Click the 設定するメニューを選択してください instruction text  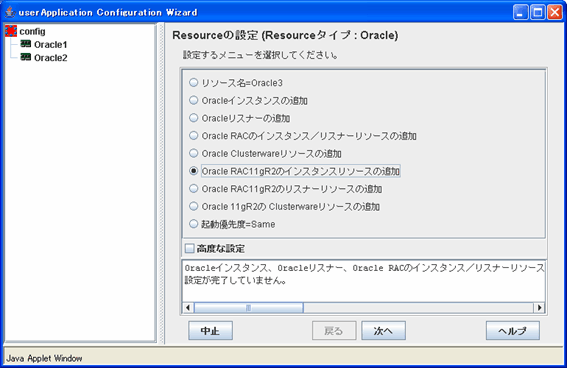(x=260, y=55)
